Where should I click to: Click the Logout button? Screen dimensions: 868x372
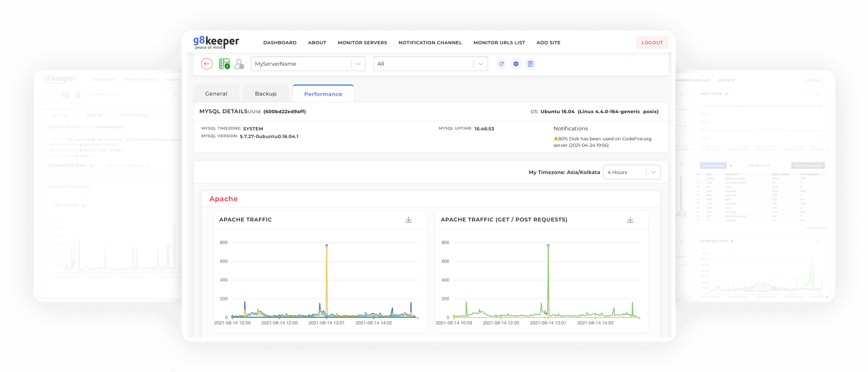652,43
